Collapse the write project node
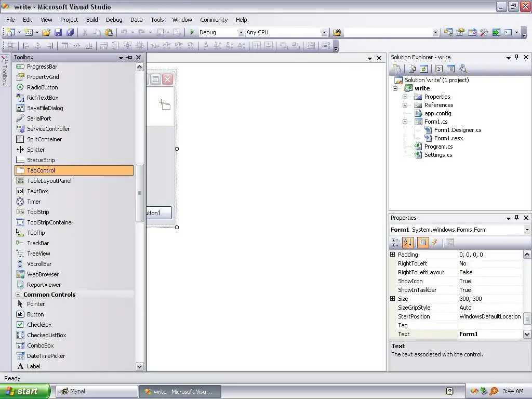Image resolution: width=532 pixels, height=399 pixels. pos(395,88)
